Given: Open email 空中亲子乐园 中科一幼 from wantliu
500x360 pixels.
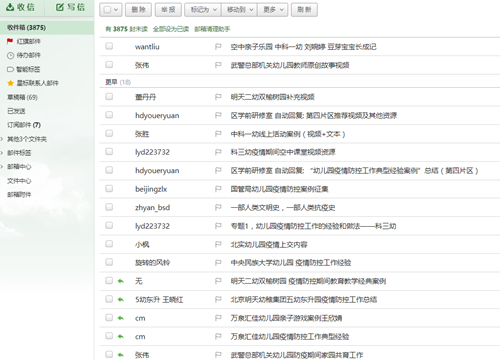Looking at the screenshot, I should point(303,47).
